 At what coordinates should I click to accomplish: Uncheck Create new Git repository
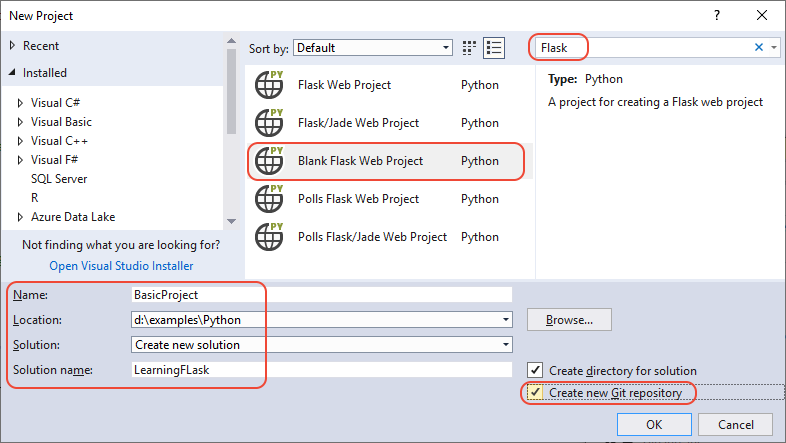click(536, 393)
